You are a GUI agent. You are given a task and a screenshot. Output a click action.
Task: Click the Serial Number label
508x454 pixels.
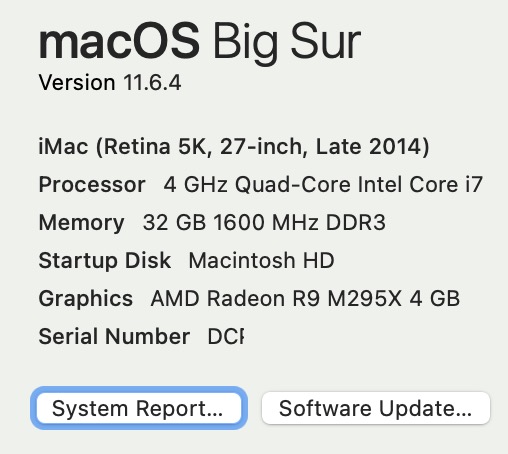114,336
